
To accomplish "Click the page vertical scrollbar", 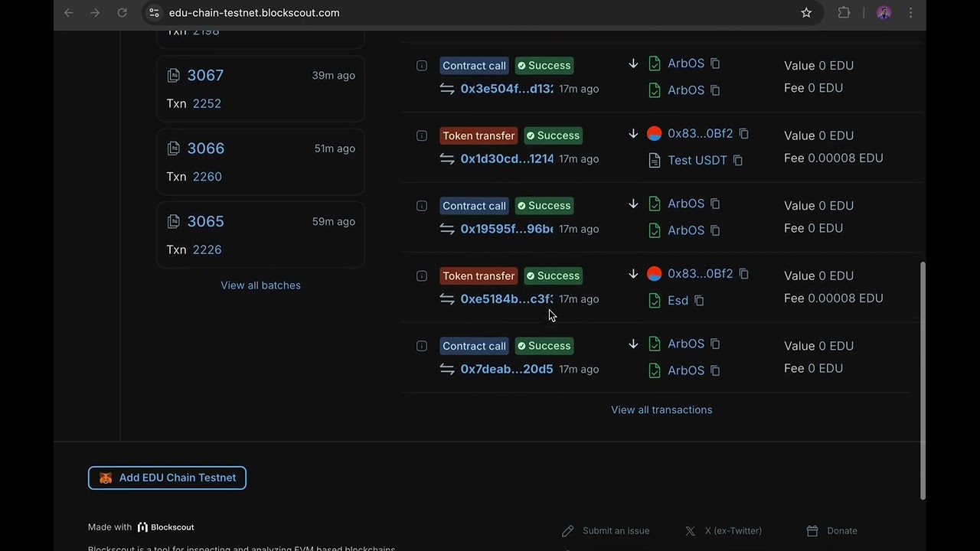I will coord(923,381).
